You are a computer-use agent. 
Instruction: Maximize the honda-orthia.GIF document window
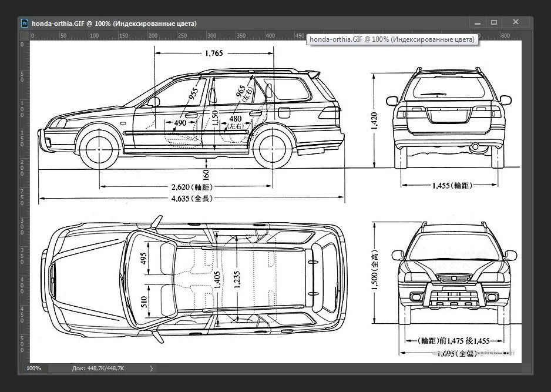point(494,22)
